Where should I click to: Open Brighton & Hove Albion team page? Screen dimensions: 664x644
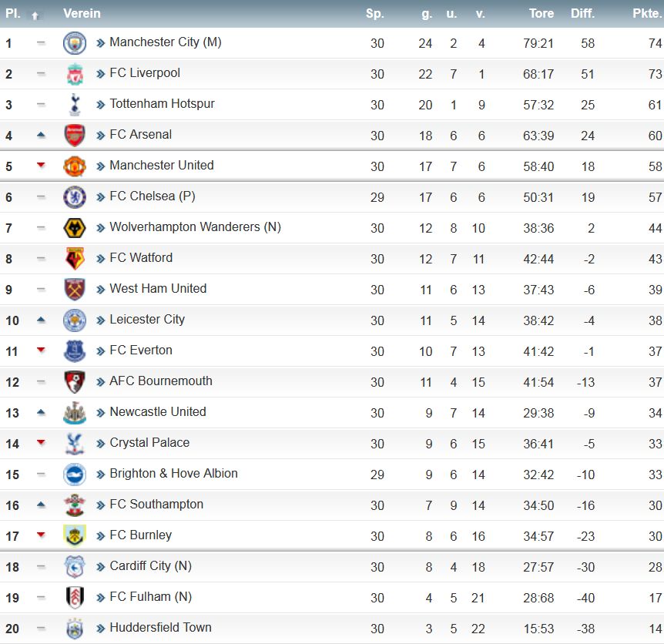173,474
